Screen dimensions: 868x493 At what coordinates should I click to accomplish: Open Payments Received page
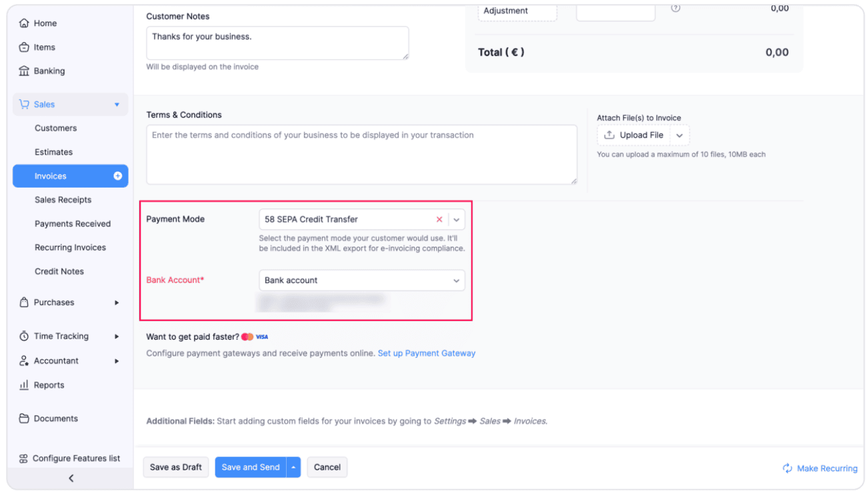[x=73, y=224]
